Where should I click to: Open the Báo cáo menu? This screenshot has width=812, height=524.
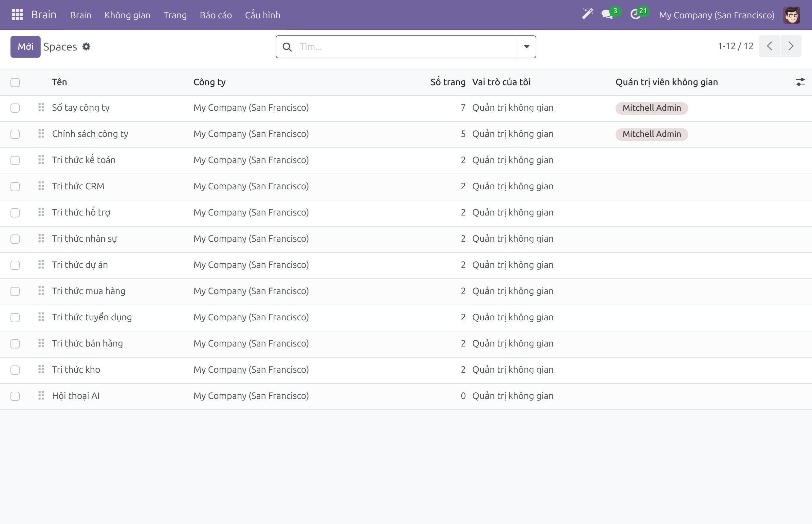coord(216,15)
